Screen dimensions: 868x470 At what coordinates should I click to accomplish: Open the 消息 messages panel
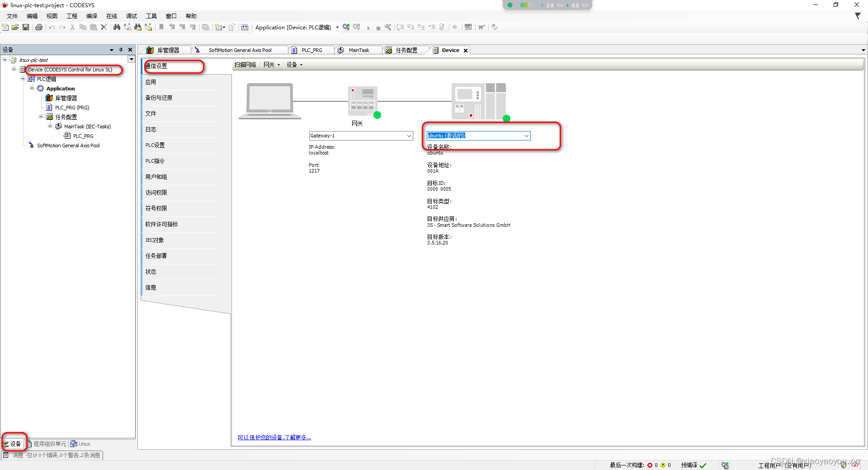(52, 455)
